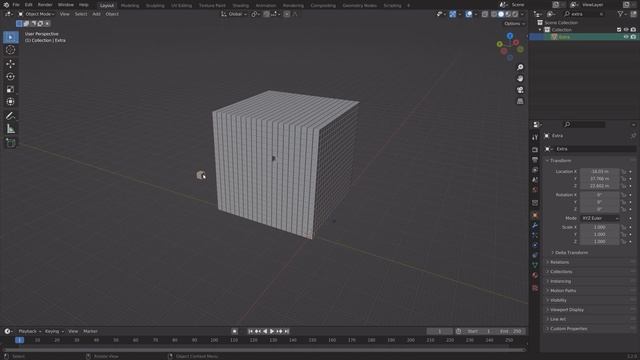Open the Tool properties tab
Viewport: 640px width, 360px height.
click(535, 138)
